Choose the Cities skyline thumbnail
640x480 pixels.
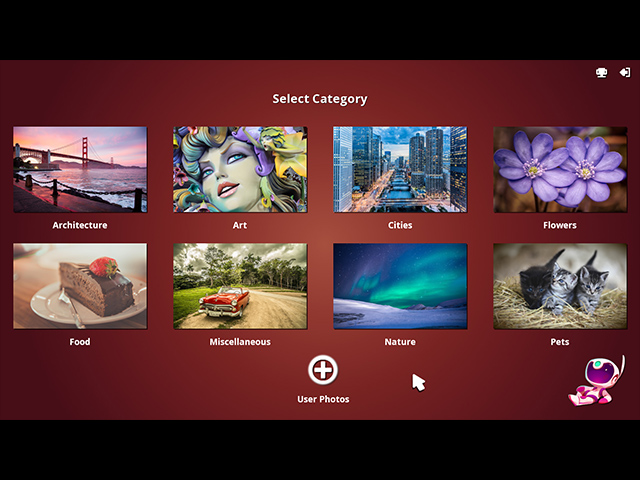(400, 169)
